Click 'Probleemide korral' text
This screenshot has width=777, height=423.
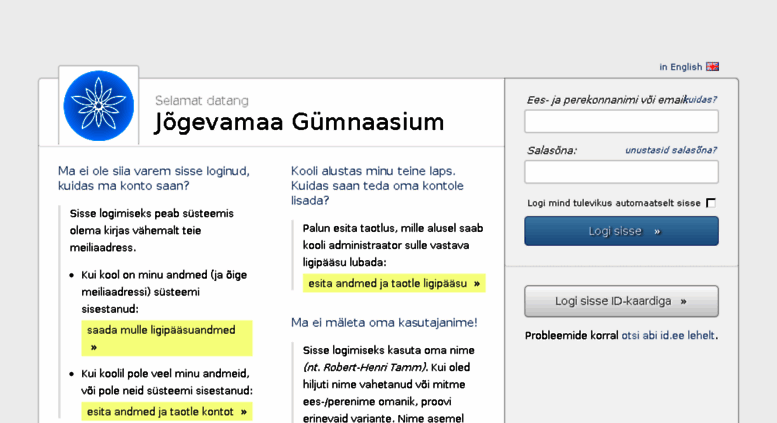click(x=571, y=335)
